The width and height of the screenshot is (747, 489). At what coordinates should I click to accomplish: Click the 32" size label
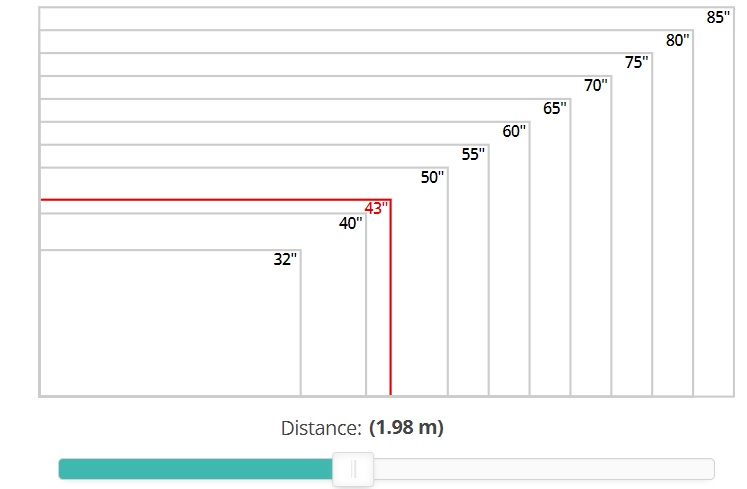click(x=285, y=259)
